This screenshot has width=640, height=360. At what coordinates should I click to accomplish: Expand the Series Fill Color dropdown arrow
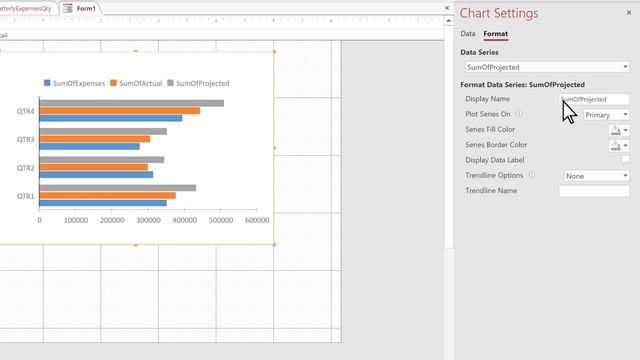pos(625,131)
